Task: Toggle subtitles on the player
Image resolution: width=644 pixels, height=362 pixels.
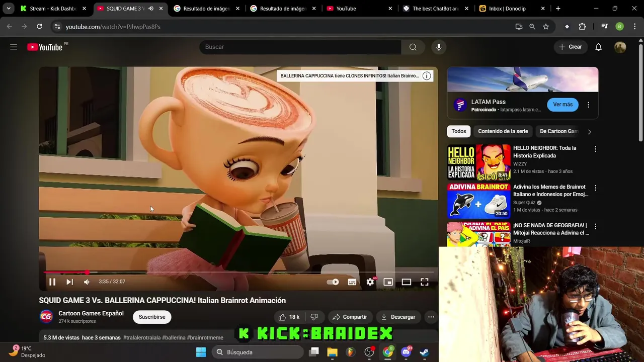Action: 352,282
